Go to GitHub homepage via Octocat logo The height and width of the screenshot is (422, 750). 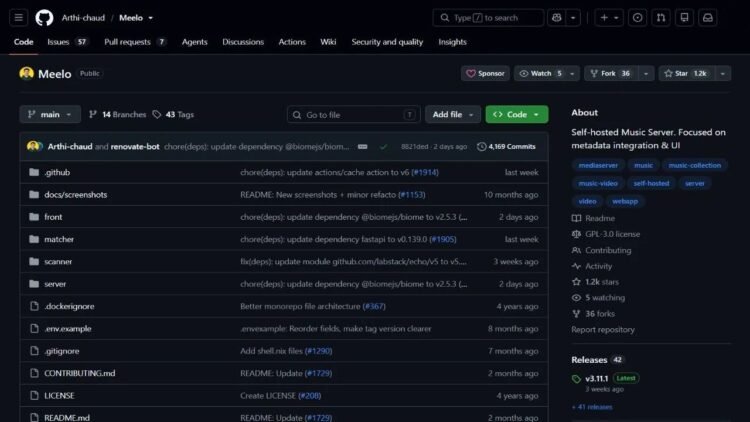[x=44, y=18]
